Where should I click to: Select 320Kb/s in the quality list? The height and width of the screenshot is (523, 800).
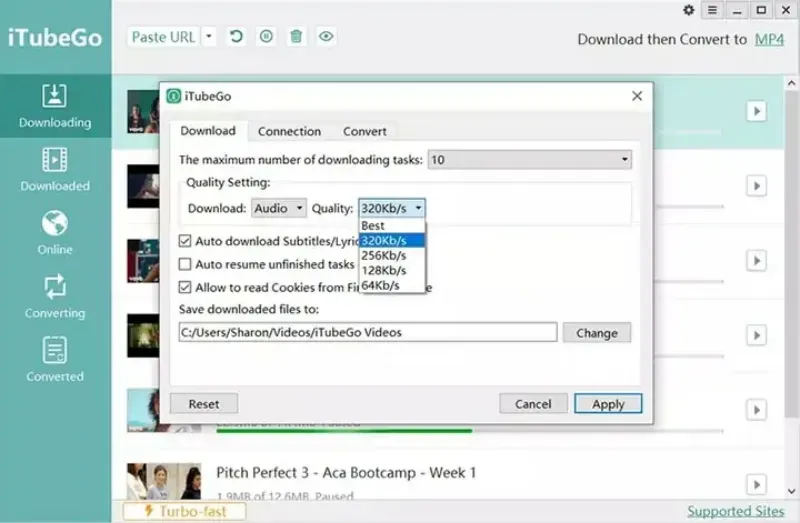(392, 240)
